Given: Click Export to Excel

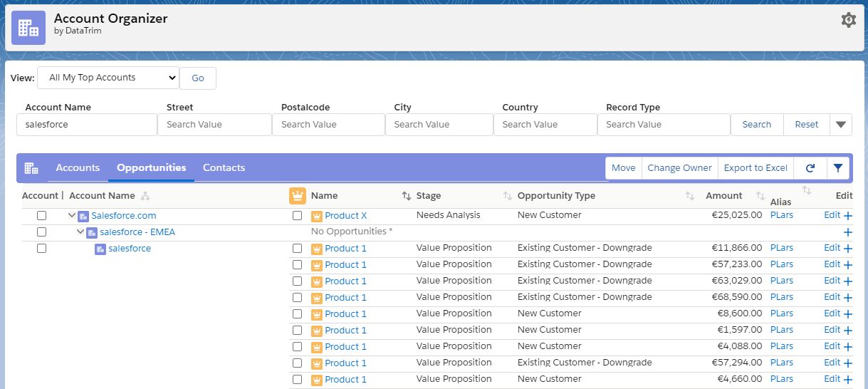Looking at the screenshot, I should click(755, 168).
